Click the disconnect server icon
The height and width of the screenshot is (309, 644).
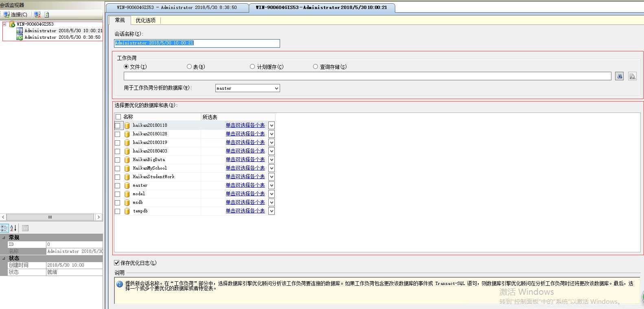coord(37,15)
